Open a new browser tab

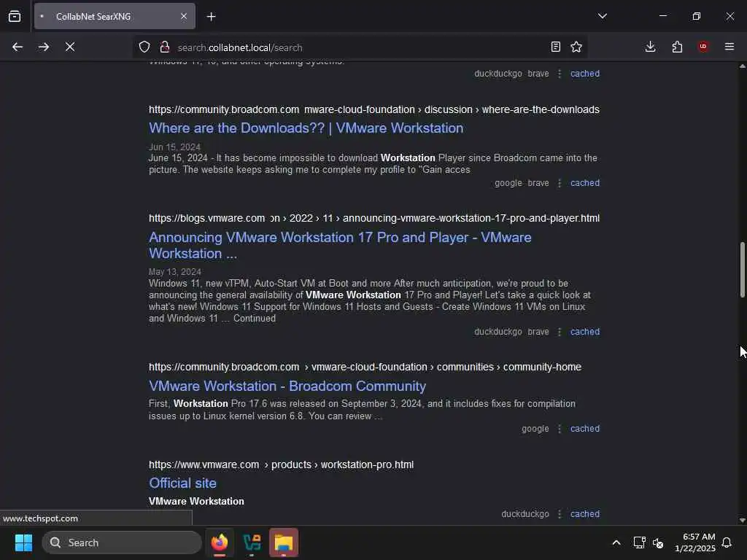[x=211, y=17]
